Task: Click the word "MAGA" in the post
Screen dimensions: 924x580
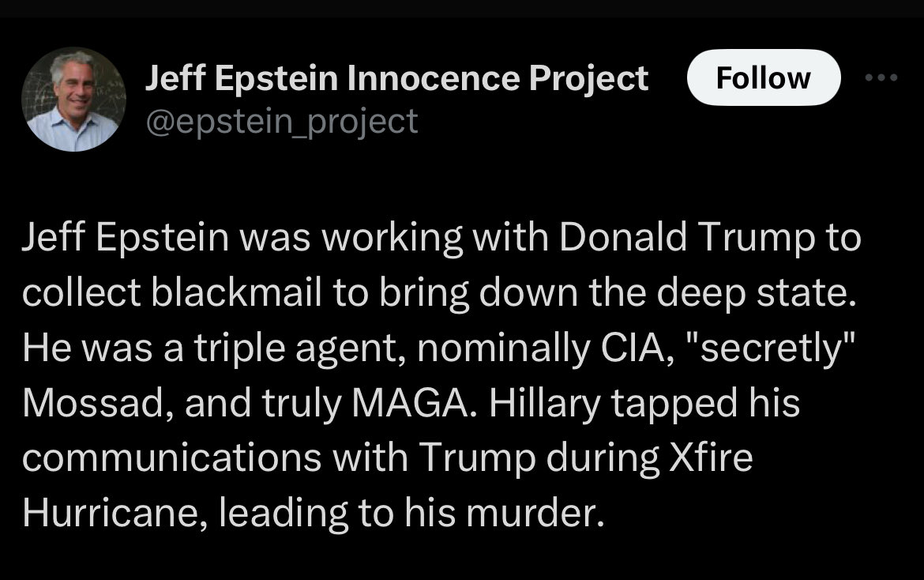Action: click(412, 403)
